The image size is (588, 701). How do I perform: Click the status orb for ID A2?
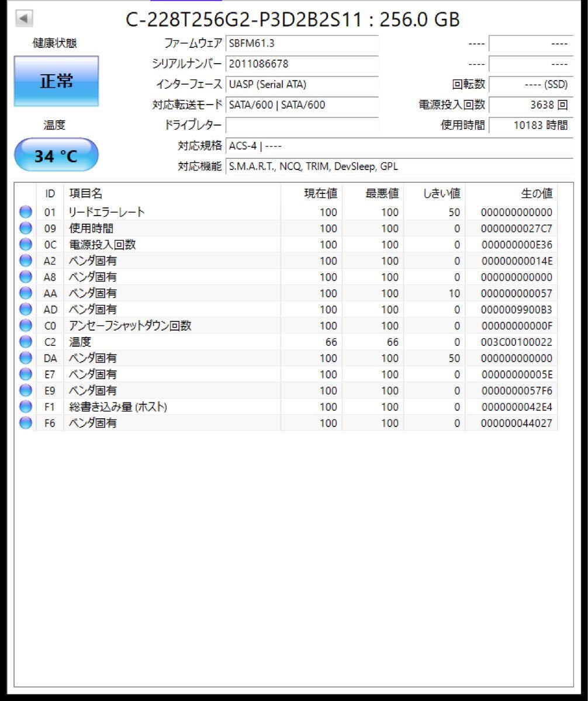26,261
